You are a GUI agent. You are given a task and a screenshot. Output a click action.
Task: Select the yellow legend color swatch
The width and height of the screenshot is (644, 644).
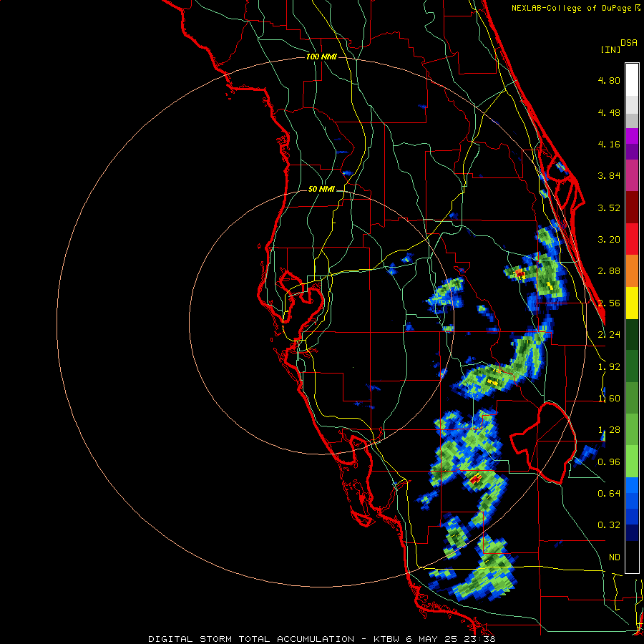point(632,303)
